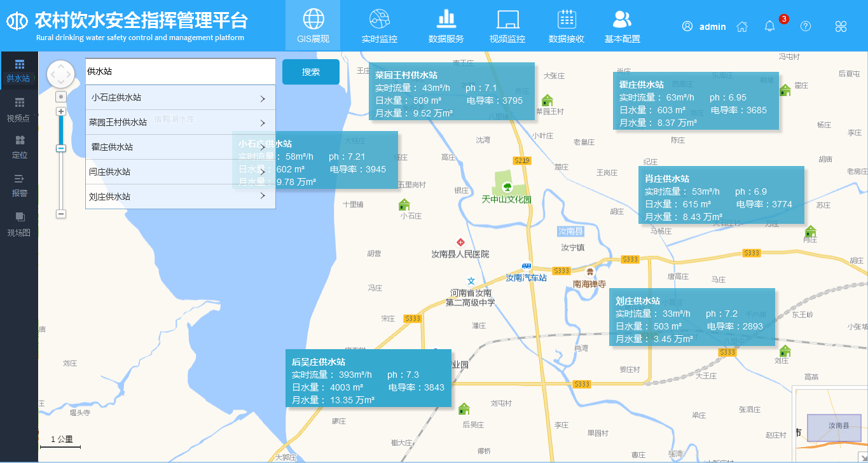Click the locate dot above zoom slider
The height and width of the screenshot is (463, 868).
tap(61, 97)
